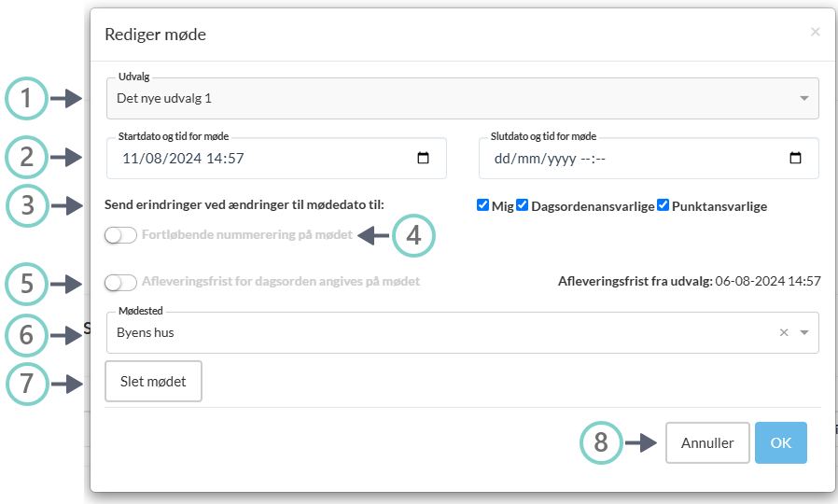The width and height of the screenshot is (838, 504).
Task: Open the start date calendar picker icon
Action: coord(423,159)
